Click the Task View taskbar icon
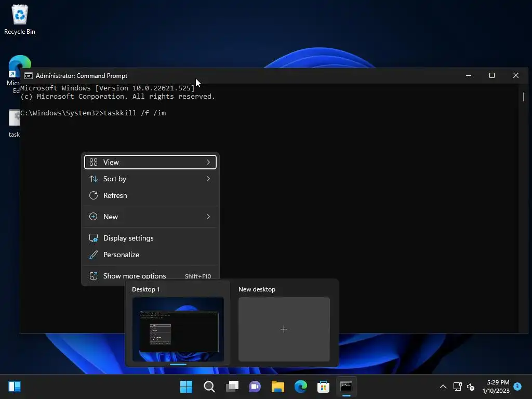The width and height of the screenshot is (532, 399). click(x=232, y=387)
